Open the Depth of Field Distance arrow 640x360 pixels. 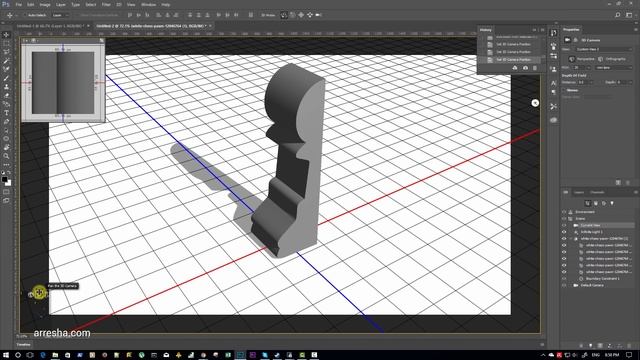pos(591,82)
